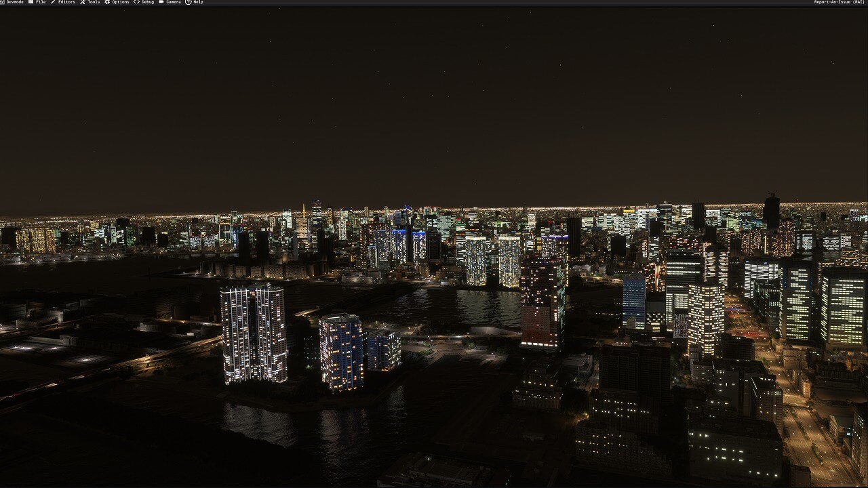The width and height of the screenshot is (868, 488).
Task: Click the Options gear icon
Action: click(x=107, y=2)
